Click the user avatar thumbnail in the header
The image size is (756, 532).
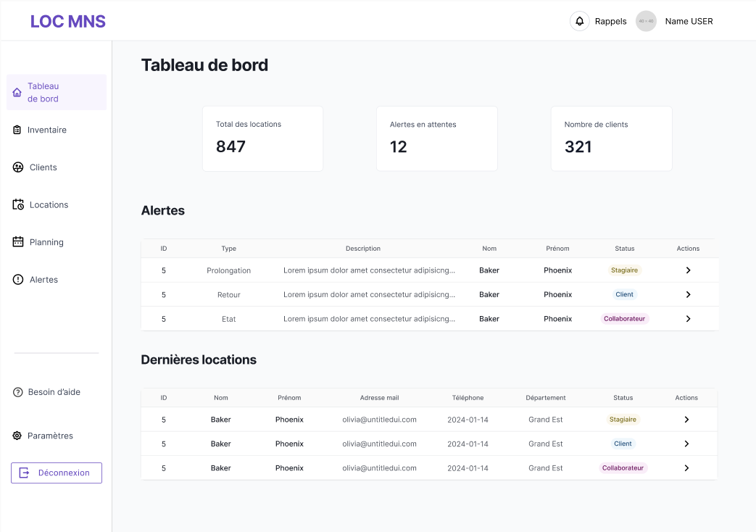coord(646,21)
